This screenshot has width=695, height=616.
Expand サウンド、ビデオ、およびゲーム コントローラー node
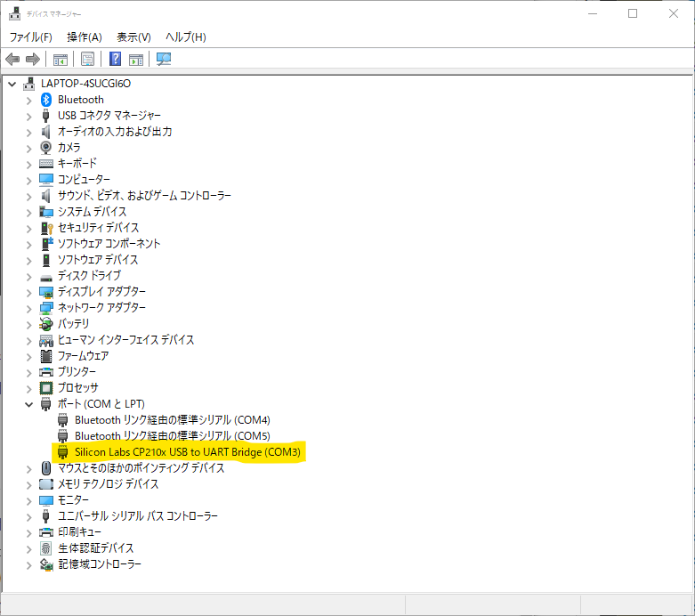pyautogui.click(x=28, y=197)
